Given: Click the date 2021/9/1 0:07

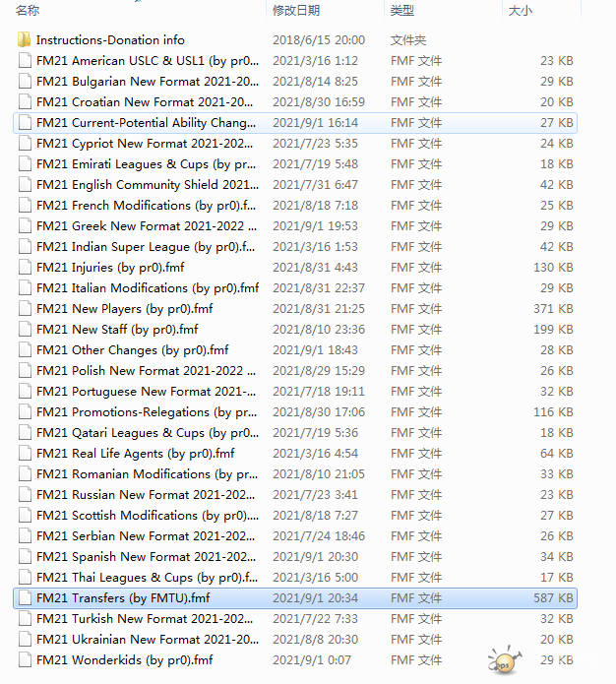Looking at the screenshot, I should click(312, 660).
